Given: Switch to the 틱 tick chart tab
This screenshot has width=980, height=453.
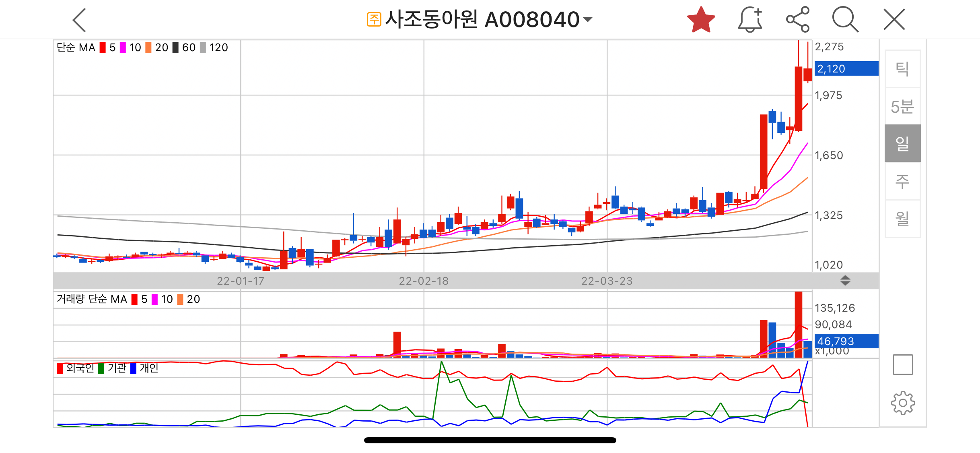Looking at the screenshot, I should [x=902, y=69].
